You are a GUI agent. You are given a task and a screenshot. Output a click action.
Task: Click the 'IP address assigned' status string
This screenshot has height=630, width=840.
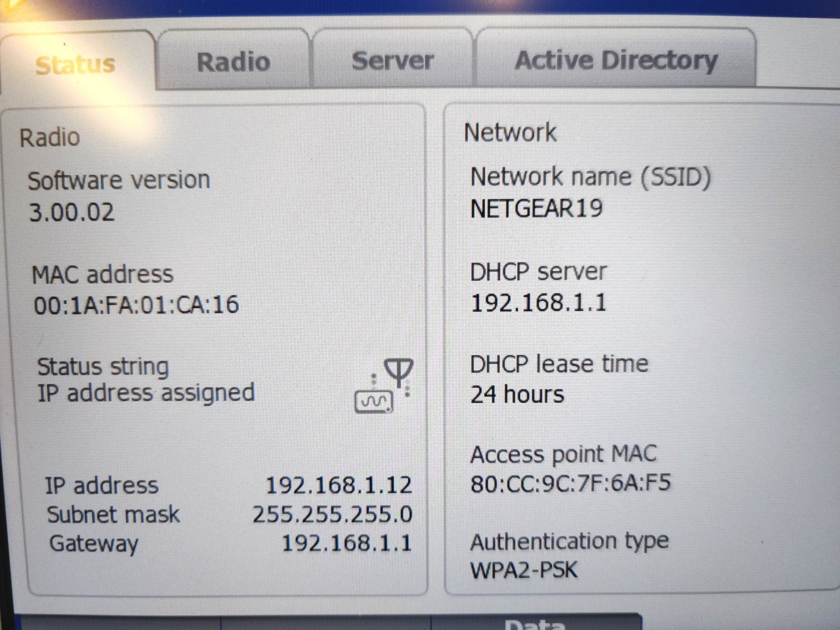146,393
